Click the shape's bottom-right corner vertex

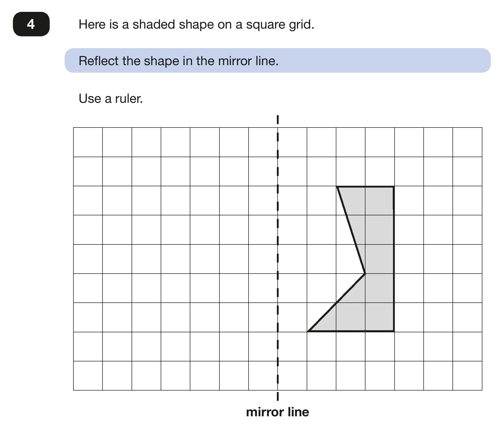point(394,331)
